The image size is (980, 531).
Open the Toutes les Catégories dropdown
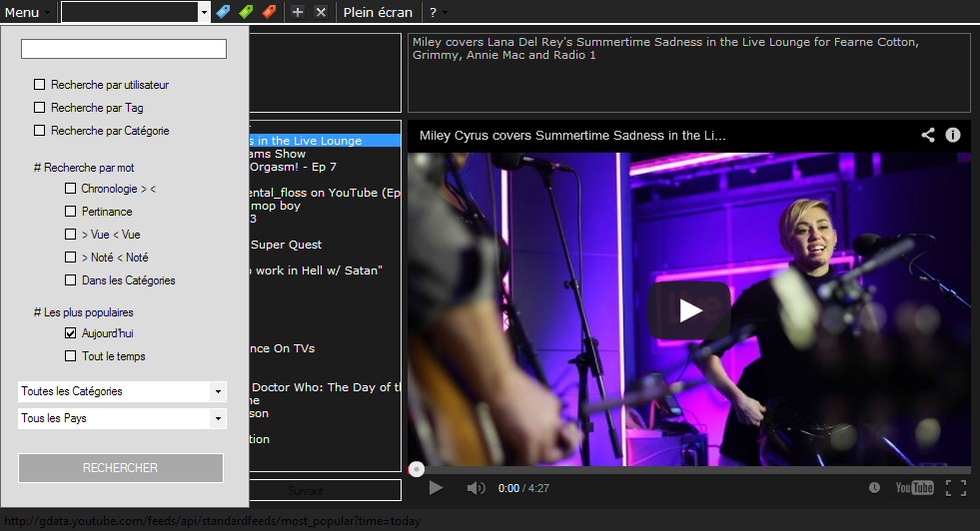[123, 391]
